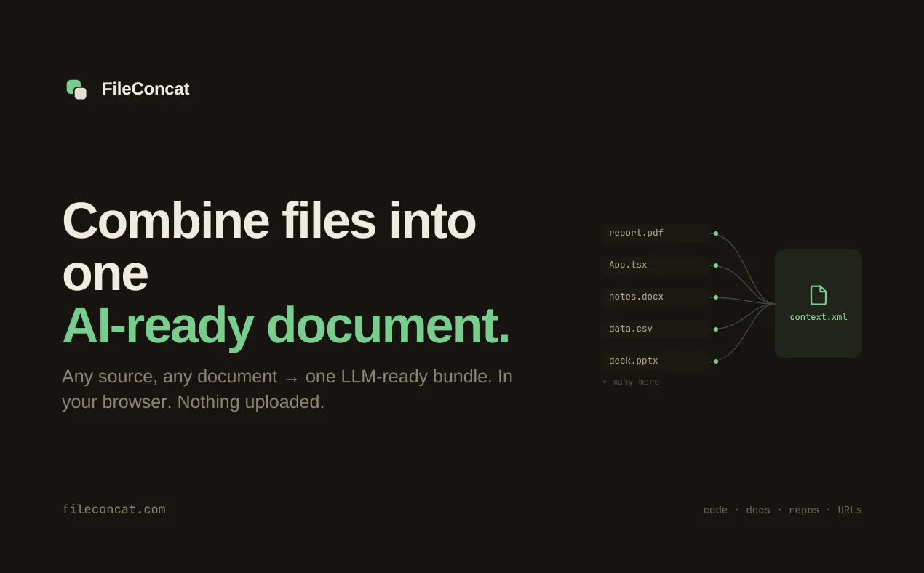Click the '+ many more' text
Screen dimensions: 924x573
(x=631, y=382)
